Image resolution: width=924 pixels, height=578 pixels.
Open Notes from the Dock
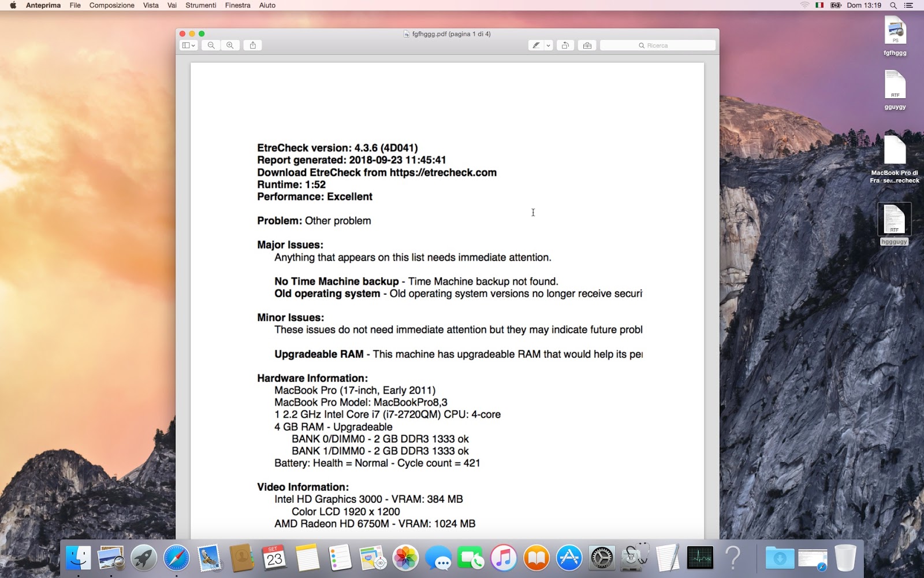click(307, 558)
